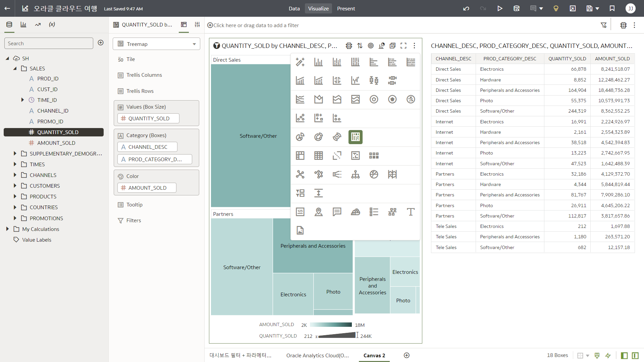644x362 pixels.
Task: Select the map visualization icon
Action: 318,212
